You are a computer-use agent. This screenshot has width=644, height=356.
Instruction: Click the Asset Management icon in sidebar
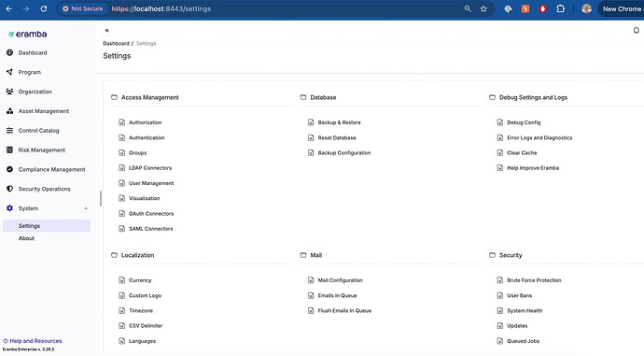point(10,111)
